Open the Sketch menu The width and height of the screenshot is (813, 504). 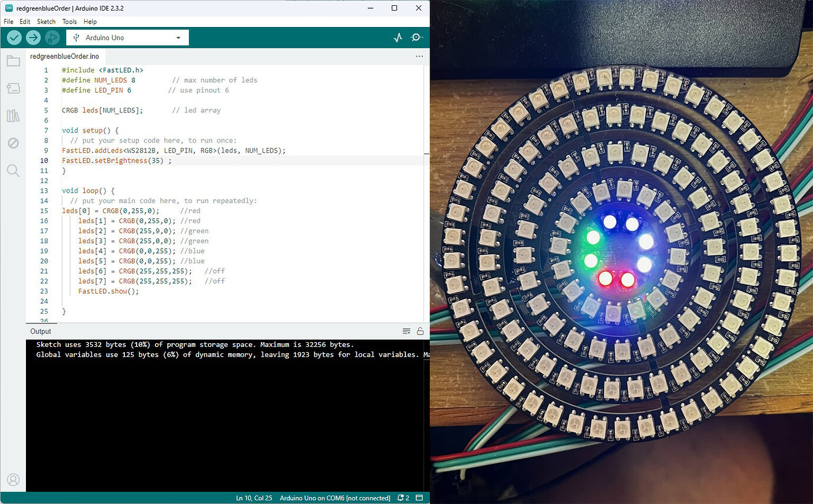pos(46,21)
